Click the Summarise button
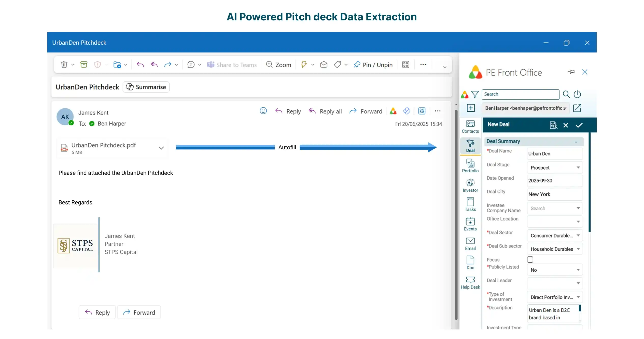Image resolution: width=644 pixels, height=339 pixels. (146, 87)
